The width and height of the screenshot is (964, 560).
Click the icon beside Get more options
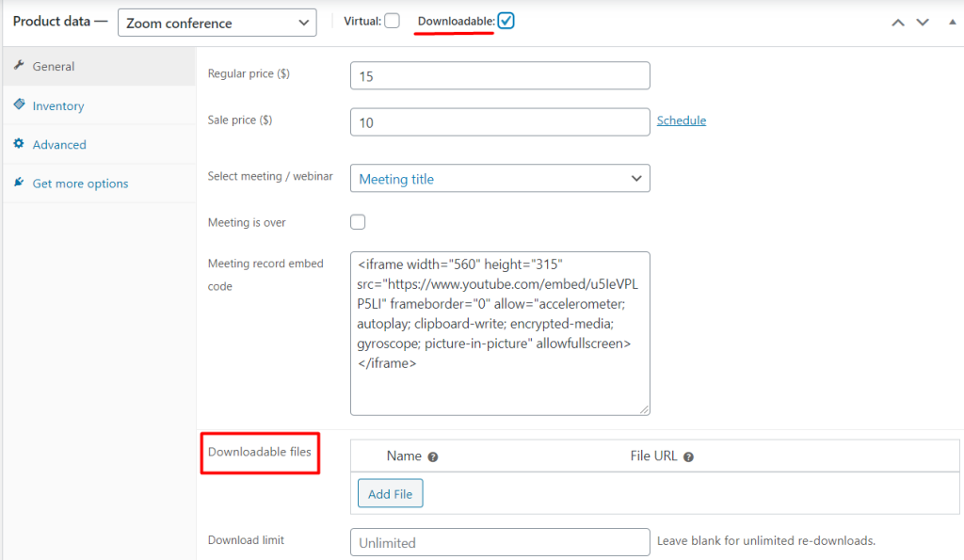coord(21,183)
